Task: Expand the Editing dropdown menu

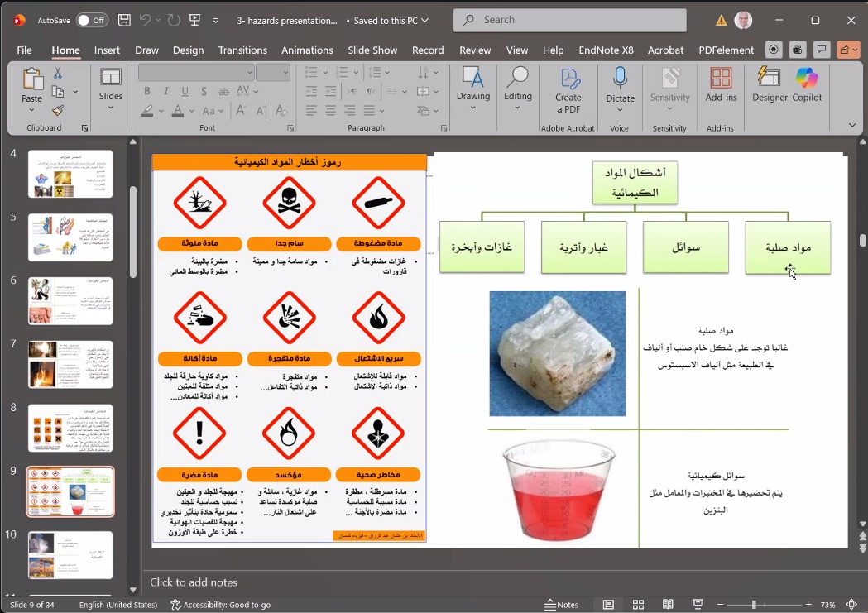Action: (x=518, y=108)
